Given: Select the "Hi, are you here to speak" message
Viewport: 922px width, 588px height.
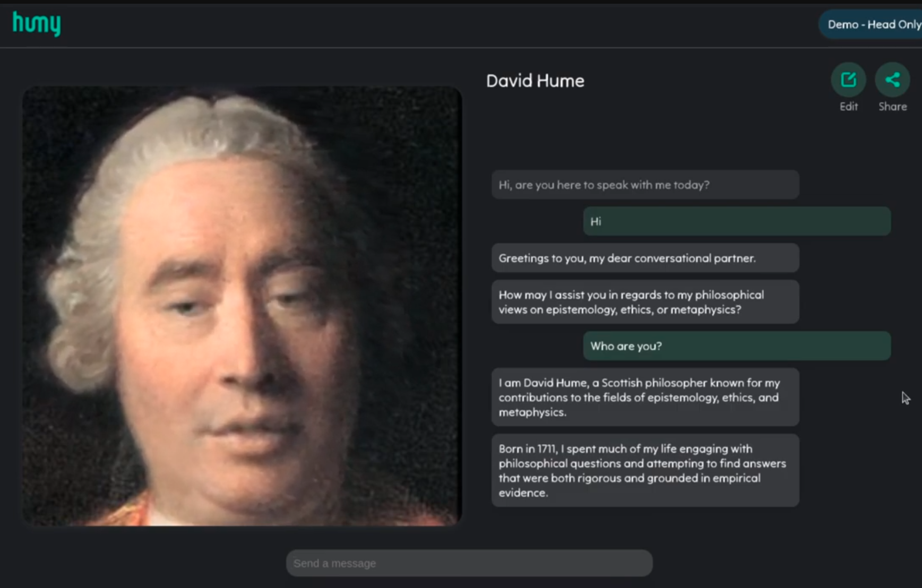Looking at the screenshot, I should (645, 185).
